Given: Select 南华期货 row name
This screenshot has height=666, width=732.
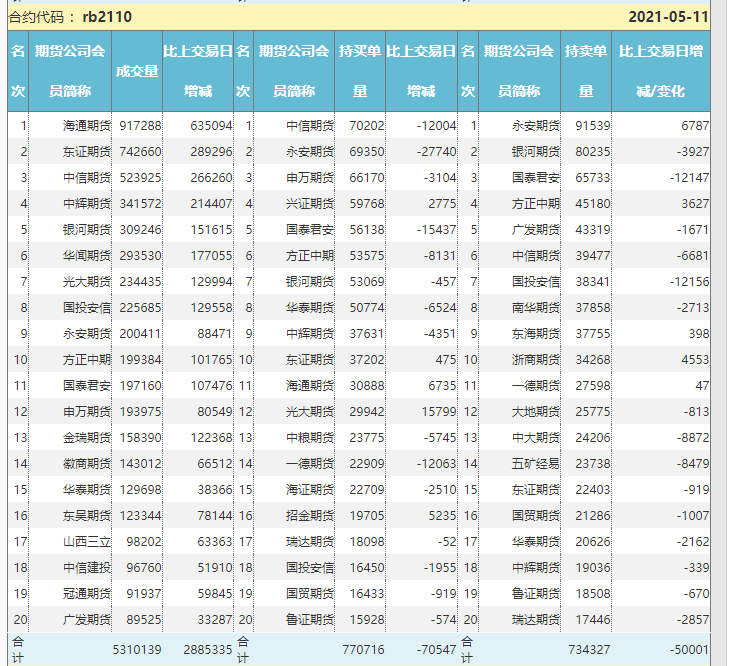Looking at the screenshot, I should pyautogui.click(x=535, y=308).
